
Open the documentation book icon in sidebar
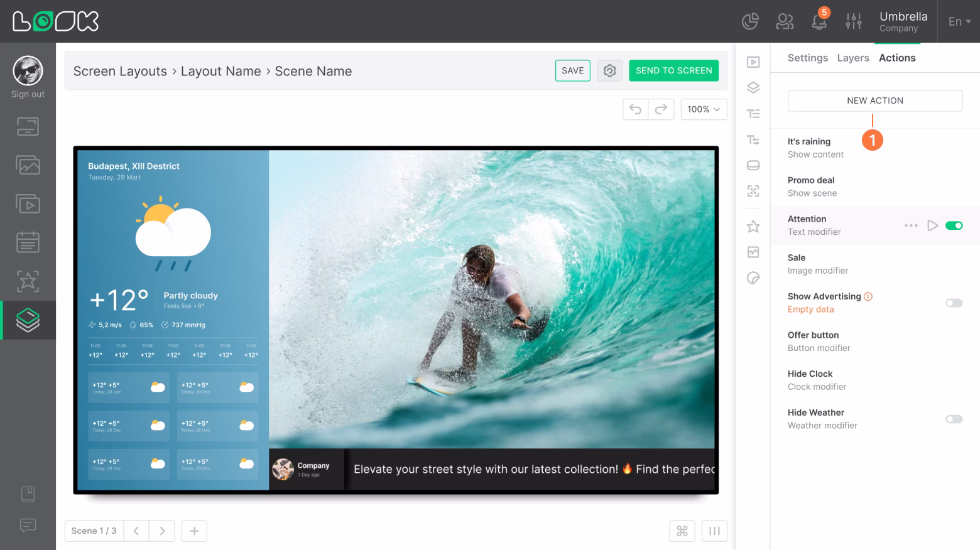click(28, 494)
